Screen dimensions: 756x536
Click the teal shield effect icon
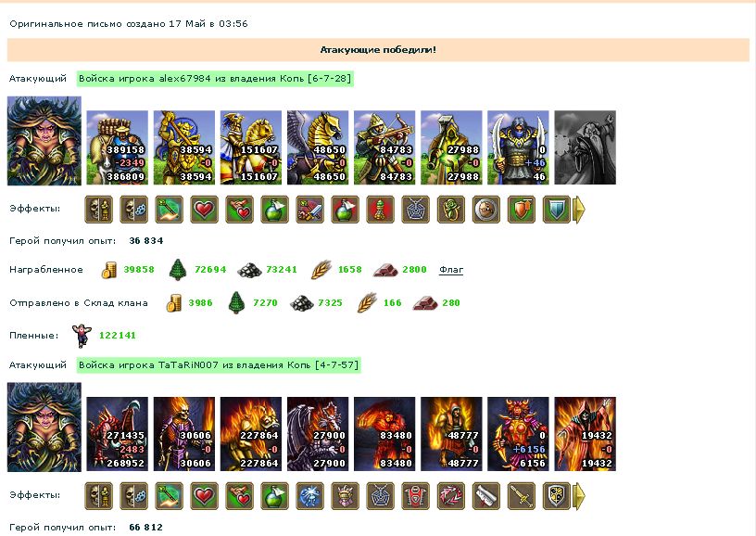point(557,210)
